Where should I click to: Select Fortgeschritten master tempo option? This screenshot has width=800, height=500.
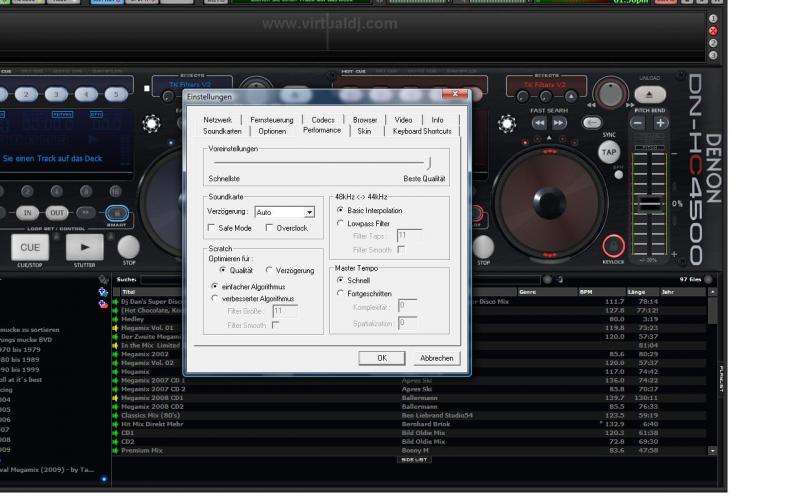click(x=340, y=293)
